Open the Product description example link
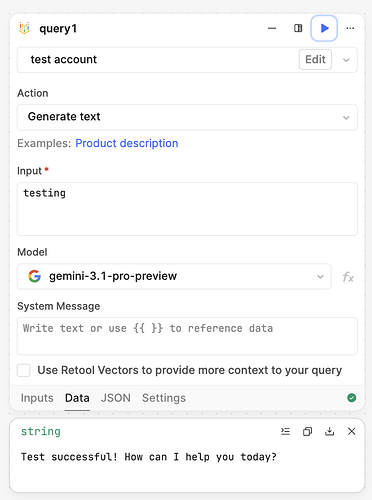 [x=127, y=143]
